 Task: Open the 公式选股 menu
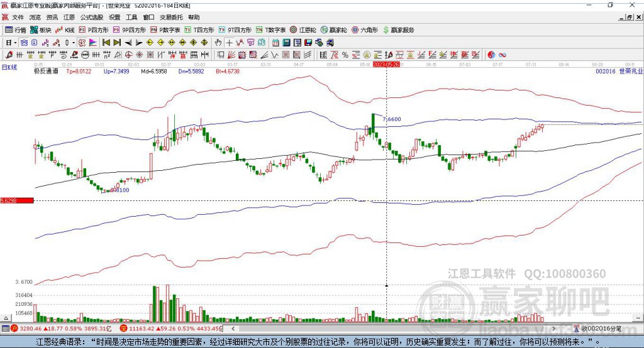tap(92, 17)
